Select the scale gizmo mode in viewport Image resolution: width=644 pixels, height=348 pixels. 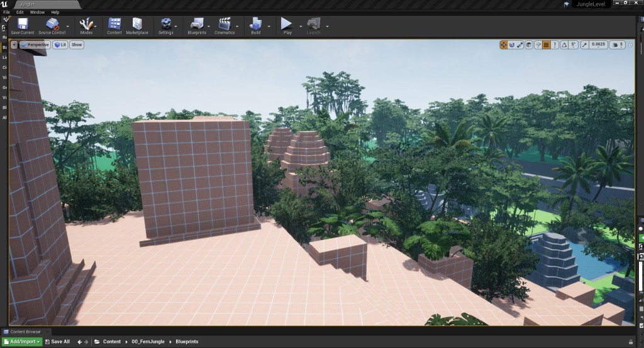tap(520, 45)
